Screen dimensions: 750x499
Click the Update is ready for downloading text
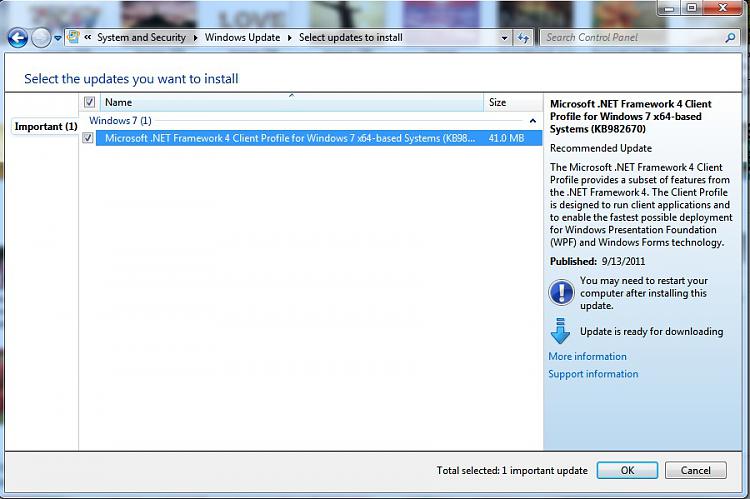pyautogui.click(x=651, y=332)
